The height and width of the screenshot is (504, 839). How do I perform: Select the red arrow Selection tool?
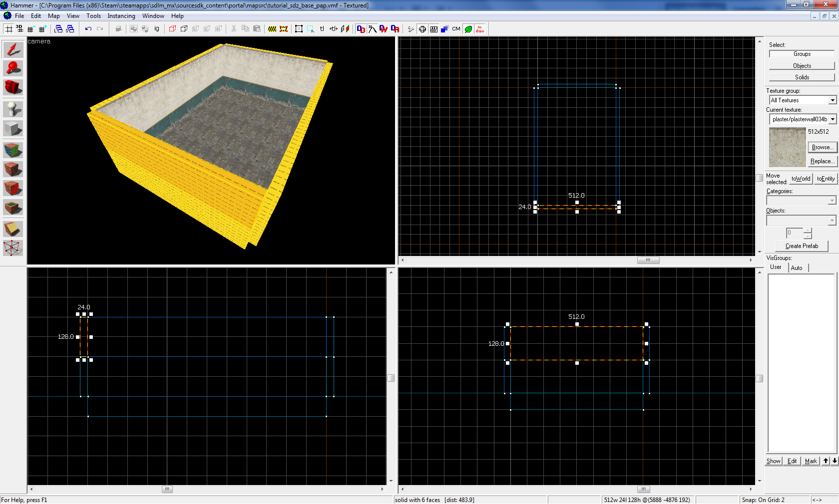point(13,49)
